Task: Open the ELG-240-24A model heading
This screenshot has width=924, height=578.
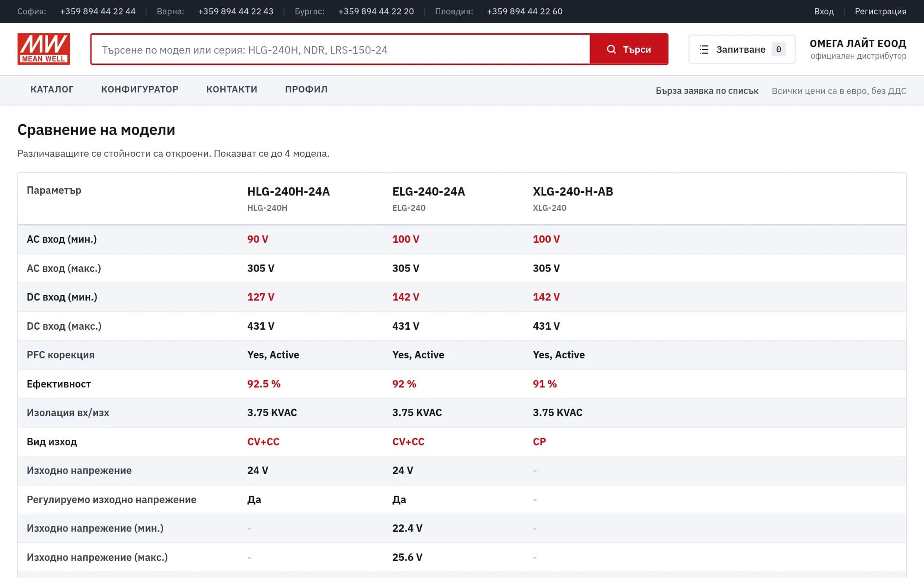Action: point(428,191)
